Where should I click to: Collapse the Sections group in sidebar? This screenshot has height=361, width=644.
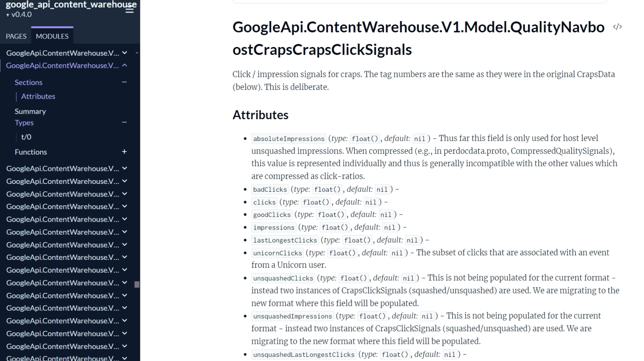124,82
